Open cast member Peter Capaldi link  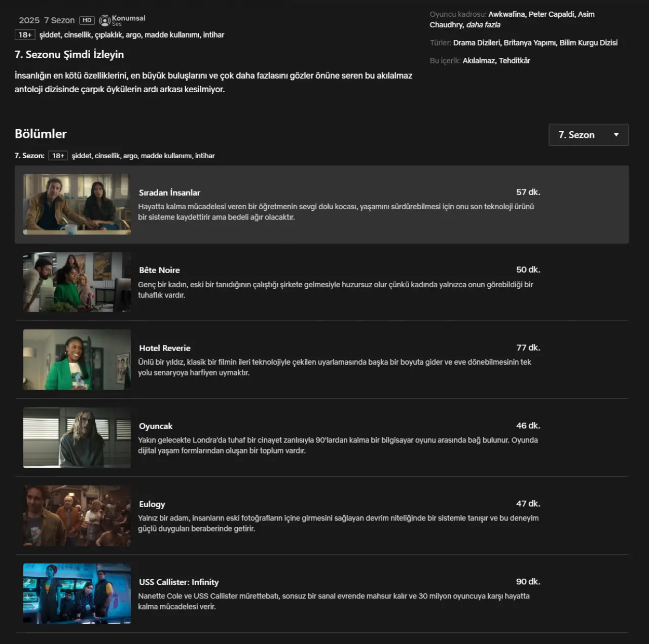[552, 14]
